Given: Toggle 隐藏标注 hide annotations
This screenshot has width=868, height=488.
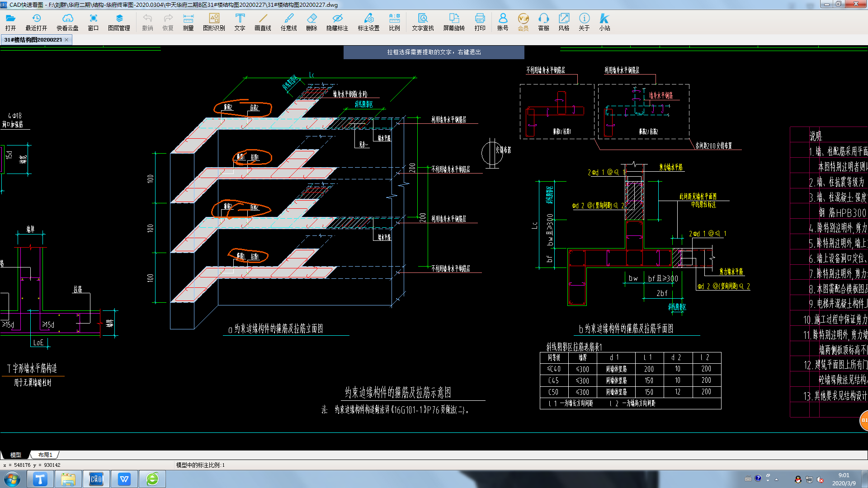Looking at the screenshot, I should click(x=337, y=22).
